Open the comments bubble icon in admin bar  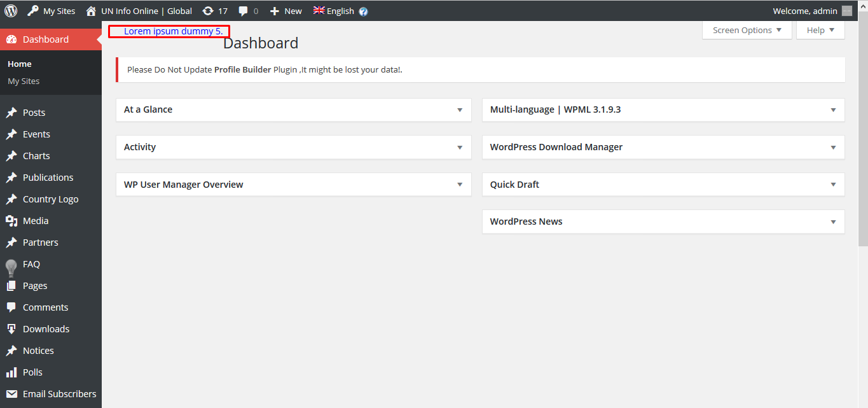[244, 11]
